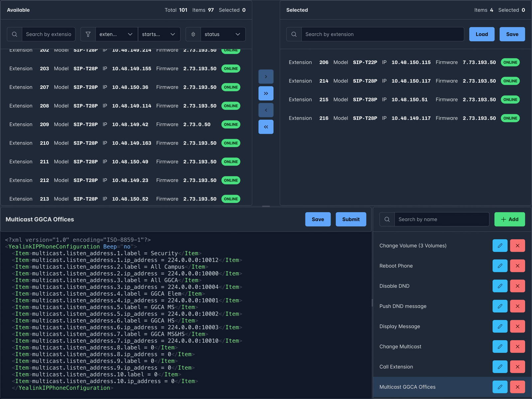Select Push DND message in action list
This screenshot has height=399, width=532.
403,306
